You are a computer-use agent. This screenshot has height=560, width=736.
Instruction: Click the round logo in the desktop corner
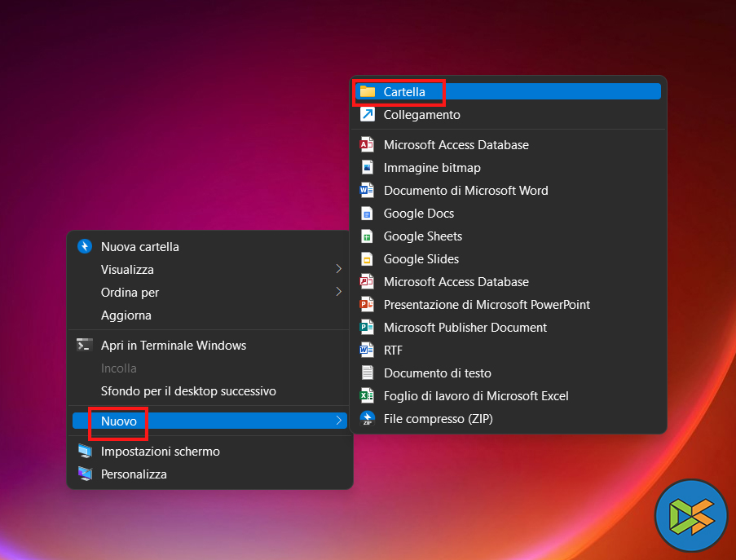click(x=690, y=515)
